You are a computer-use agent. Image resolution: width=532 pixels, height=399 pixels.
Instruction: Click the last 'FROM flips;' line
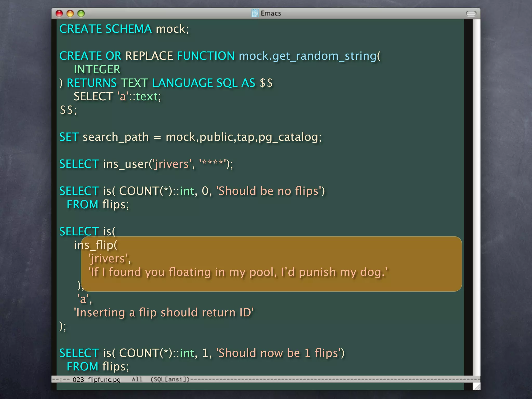pos(98,367)
